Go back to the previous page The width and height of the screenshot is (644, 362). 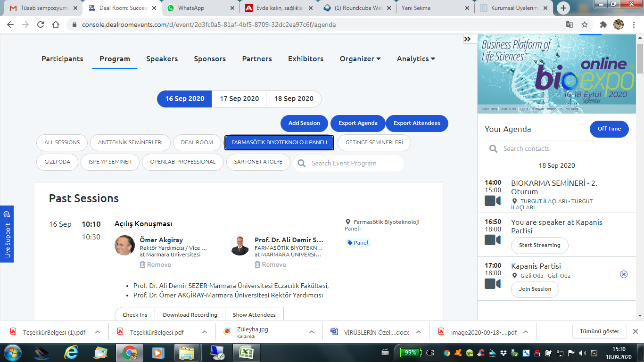pos(10,25)
